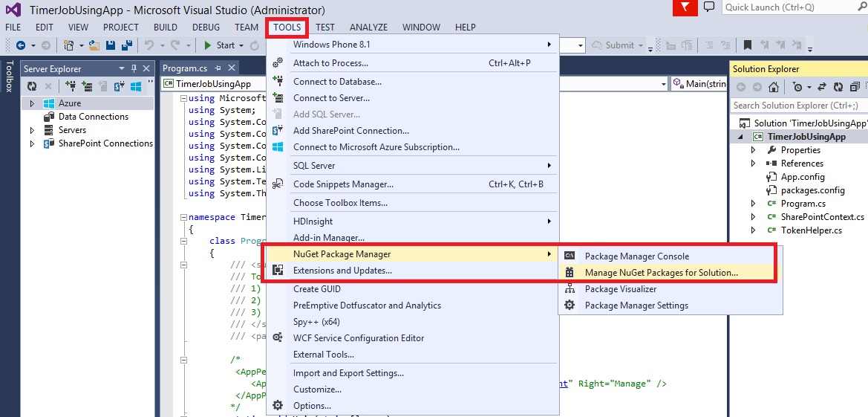
Task: Click the Azure Windows logo icon in Server Explorer toolbar
Action: coord(136,86)
